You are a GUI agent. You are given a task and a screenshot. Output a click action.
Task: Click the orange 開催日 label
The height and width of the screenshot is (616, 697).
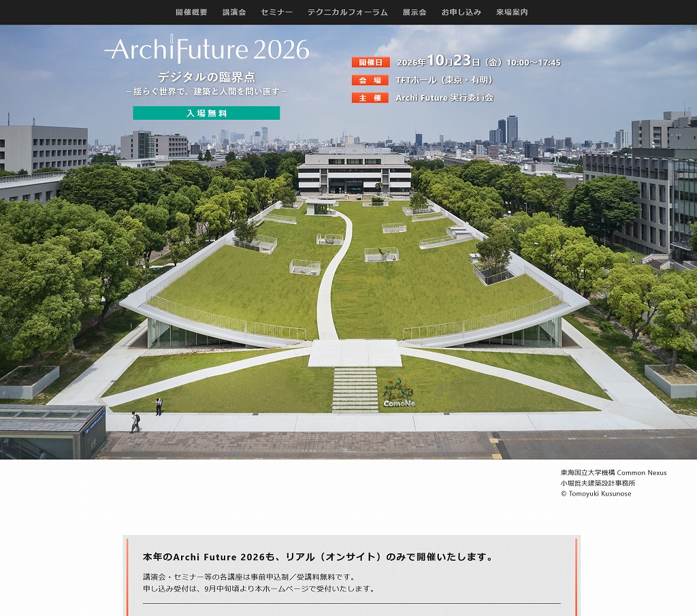tap(371, 62)
